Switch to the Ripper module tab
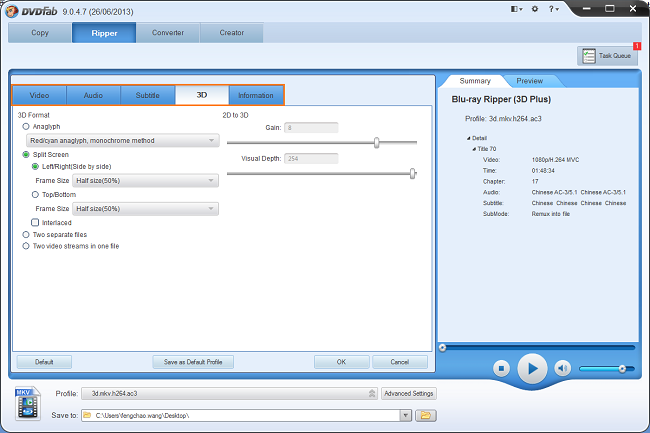The image size is (650, 433). pos(104,33)
